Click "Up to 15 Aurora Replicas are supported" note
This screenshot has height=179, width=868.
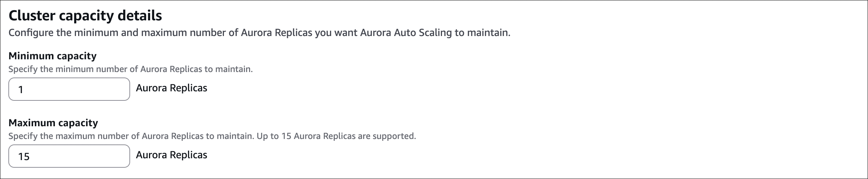point(336,136)
